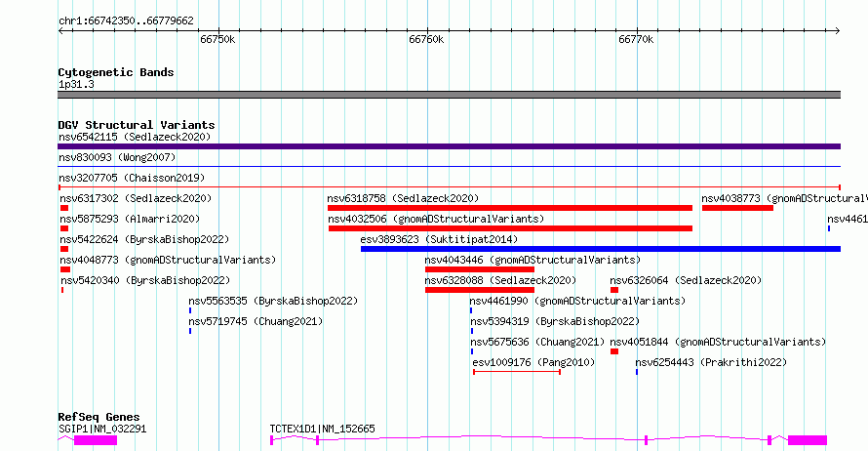The height and width of the screenshot is (451, 868).
Task: Open the nsv830093 (Wong2007) variant label
Action: pos(117,157)
